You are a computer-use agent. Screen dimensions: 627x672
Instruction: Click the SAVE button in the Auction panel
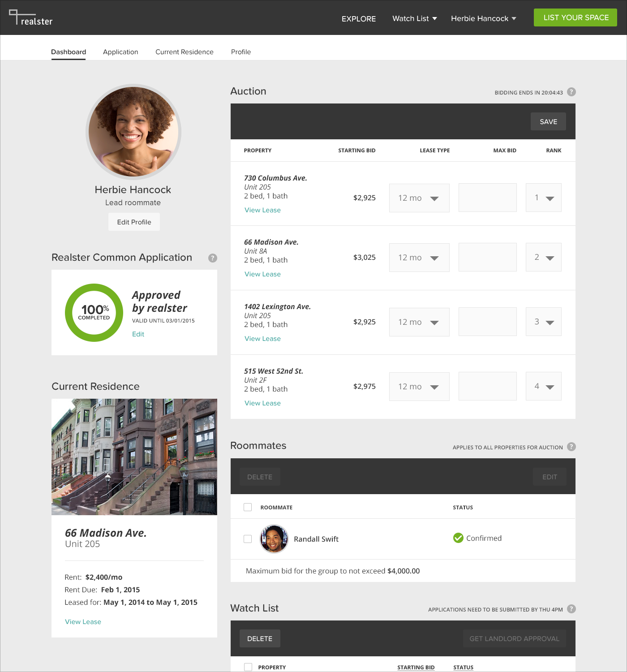(548, 121)
